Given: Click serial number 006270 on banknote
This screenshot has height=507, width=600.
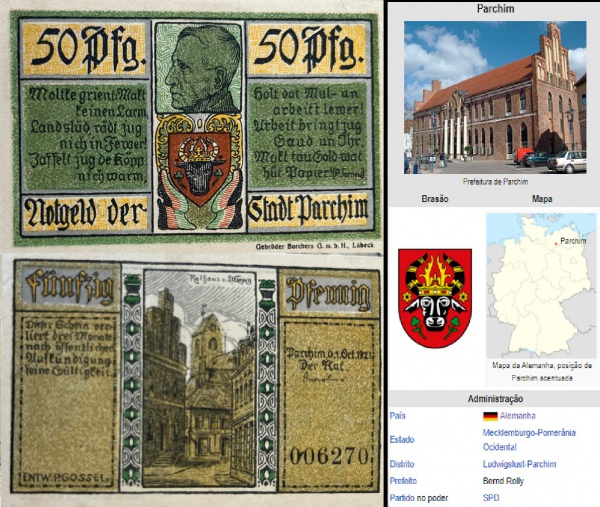Looking at the screenshot, I should point(330,456).
